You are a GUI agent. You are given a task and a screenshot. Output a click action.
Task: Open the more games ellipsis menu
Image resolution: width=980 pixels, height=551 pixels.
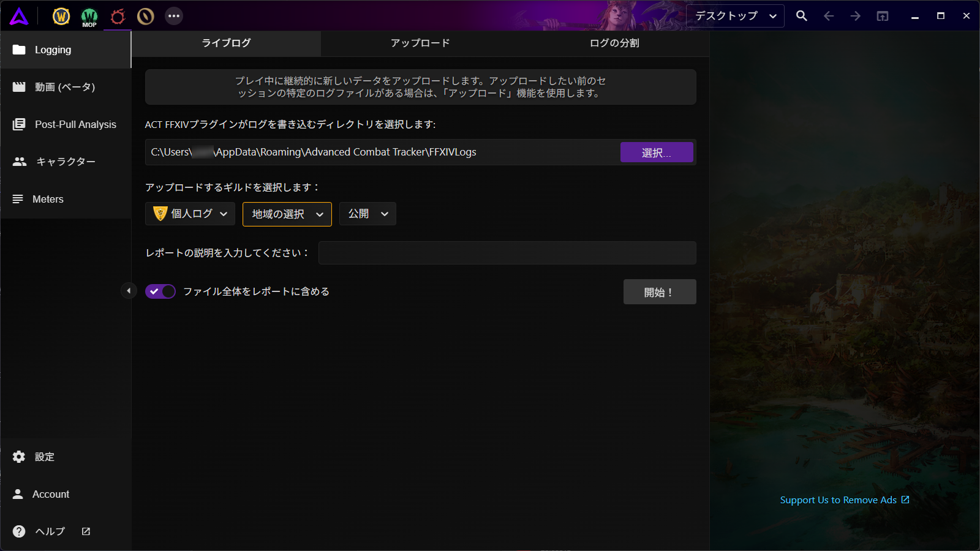coord(174,16)
